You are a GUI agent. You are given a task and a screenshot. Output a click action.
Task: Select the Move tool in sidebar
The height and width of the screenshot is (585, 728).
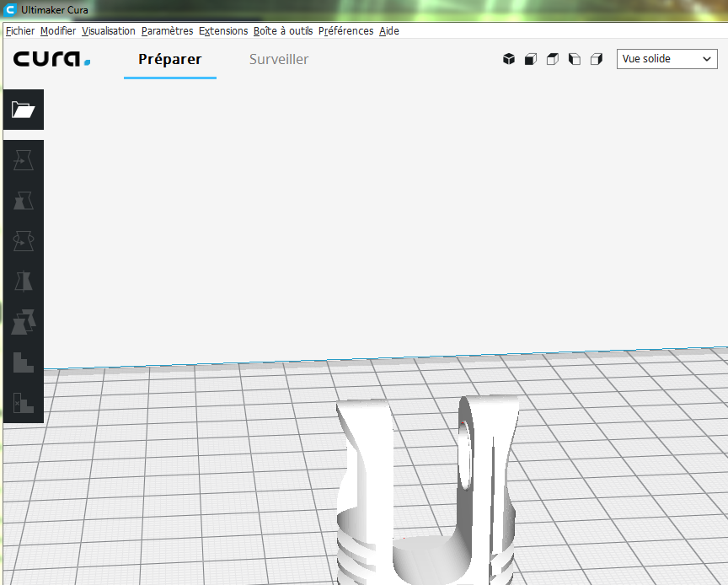coord(24,160)
